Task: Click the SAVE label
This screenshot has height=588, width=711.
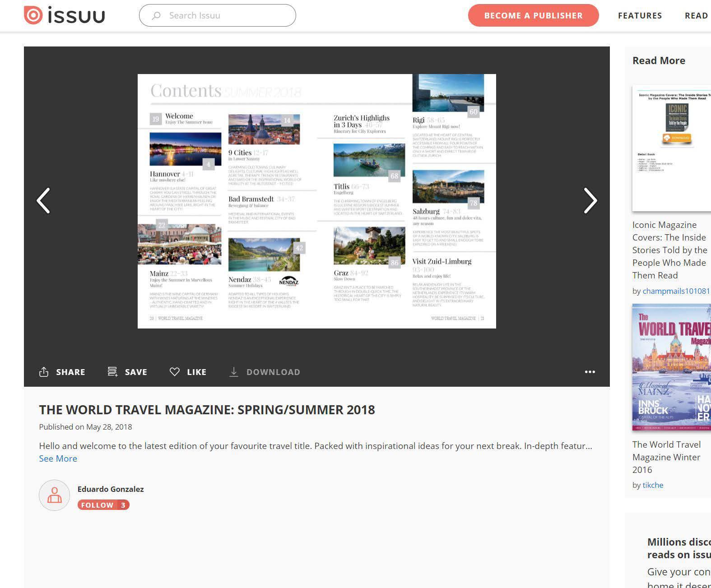Action: (136, 372)
